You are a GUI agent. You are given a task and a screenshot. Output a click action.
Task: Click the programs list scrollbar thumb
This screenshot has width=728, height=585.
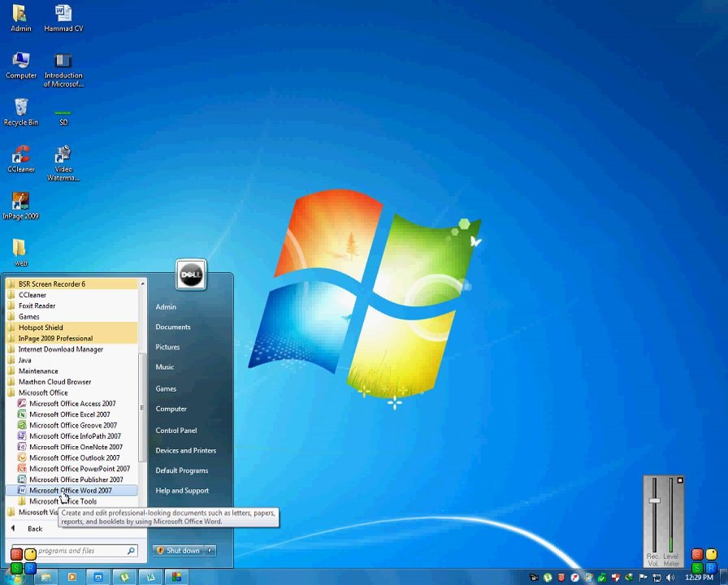(142, 407)
